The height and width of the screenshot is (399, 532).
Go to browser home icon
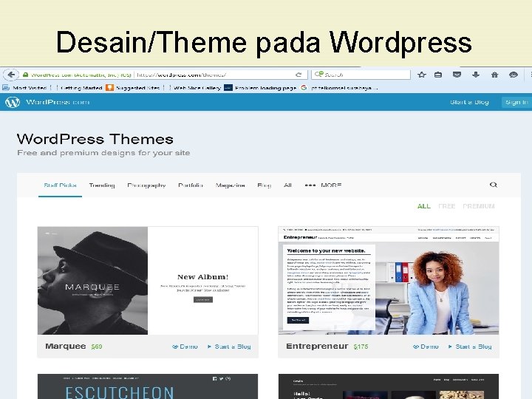[494, 75]
